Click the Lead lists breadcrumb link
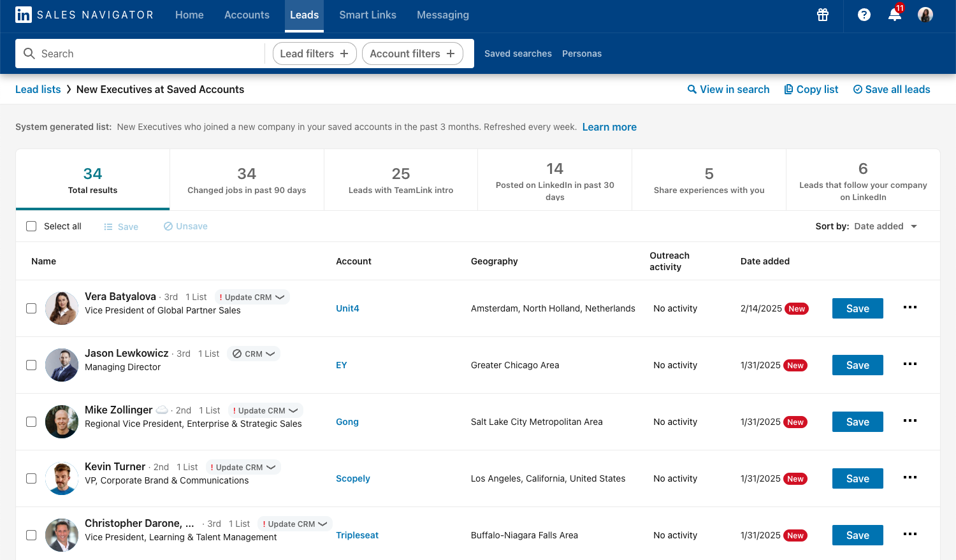Viewport: 956px width, 560px height. tap(38, 89)
